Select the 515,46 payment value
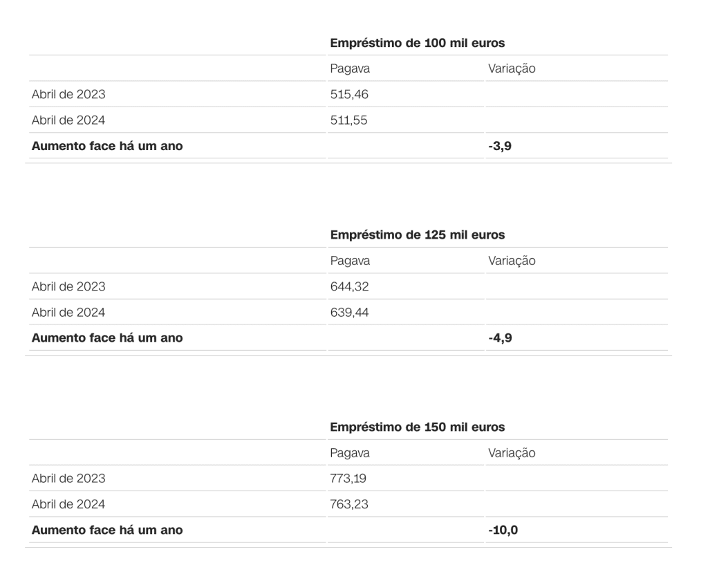Image resolution: width=708 pixels, height=588 pixels. [x=349, y=94]
